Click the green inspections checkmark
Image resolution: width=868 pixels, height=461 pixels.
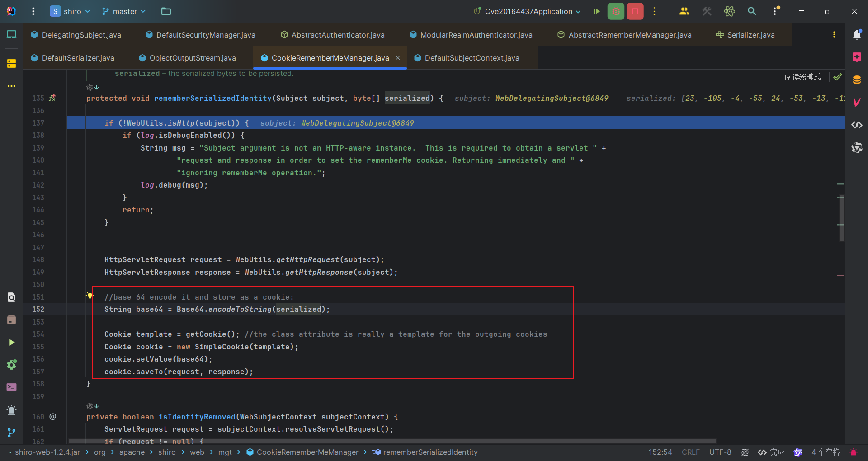point(838,77)
